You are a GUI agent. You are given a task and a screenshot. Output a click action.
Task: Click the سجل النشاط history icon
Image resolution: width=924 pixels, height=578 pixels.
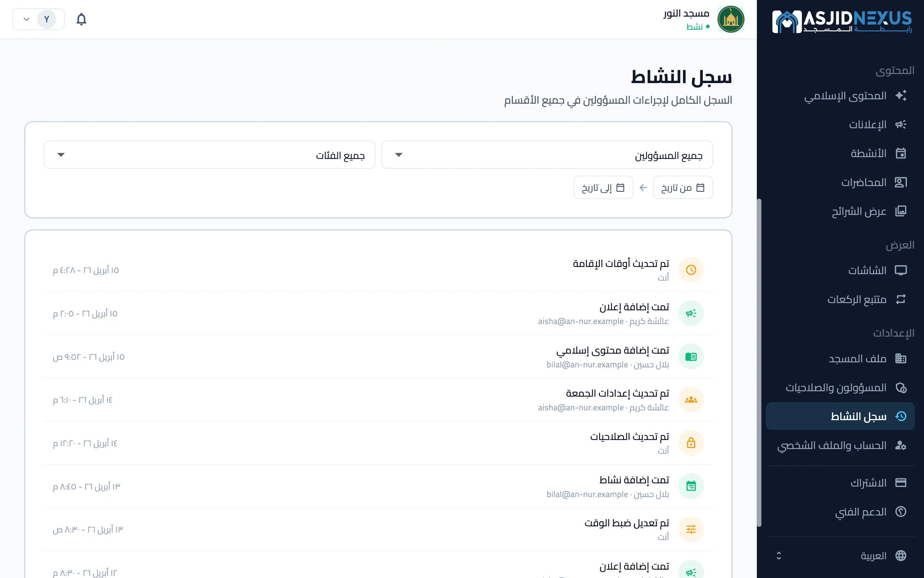pos(901,416)
